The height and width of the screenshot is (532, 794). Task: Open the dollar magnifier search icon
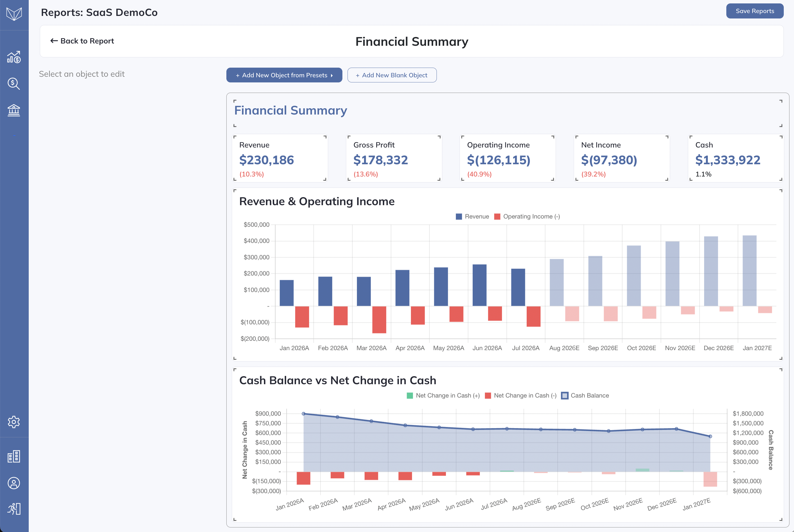click(x=14, y=84)
